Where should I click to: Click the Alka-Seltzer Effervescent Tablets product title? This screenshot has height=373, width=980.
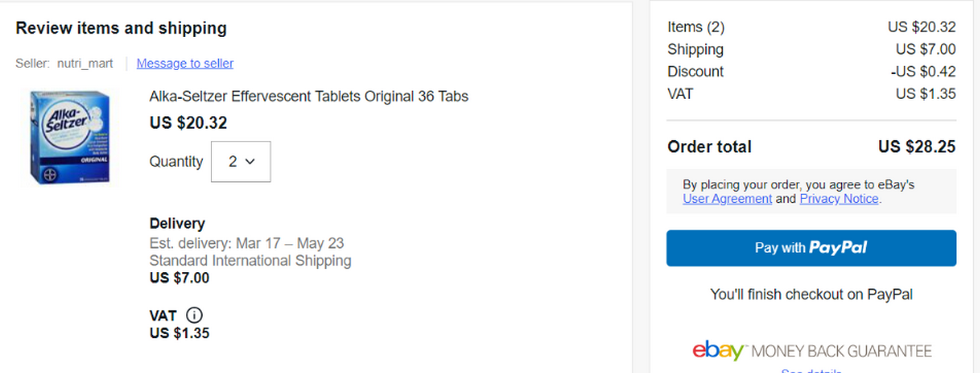[x=309, y=96]
